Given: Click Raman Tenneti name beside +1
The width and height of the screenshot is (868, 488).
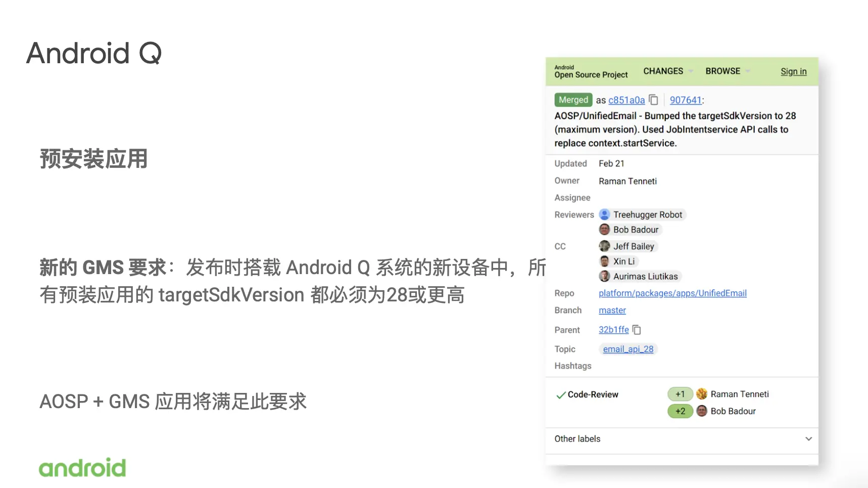Looking at the screenshot, I should pos(740,394).
